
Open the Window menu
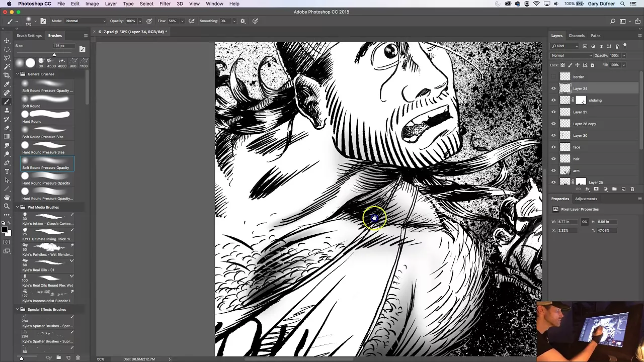point(214,4)
